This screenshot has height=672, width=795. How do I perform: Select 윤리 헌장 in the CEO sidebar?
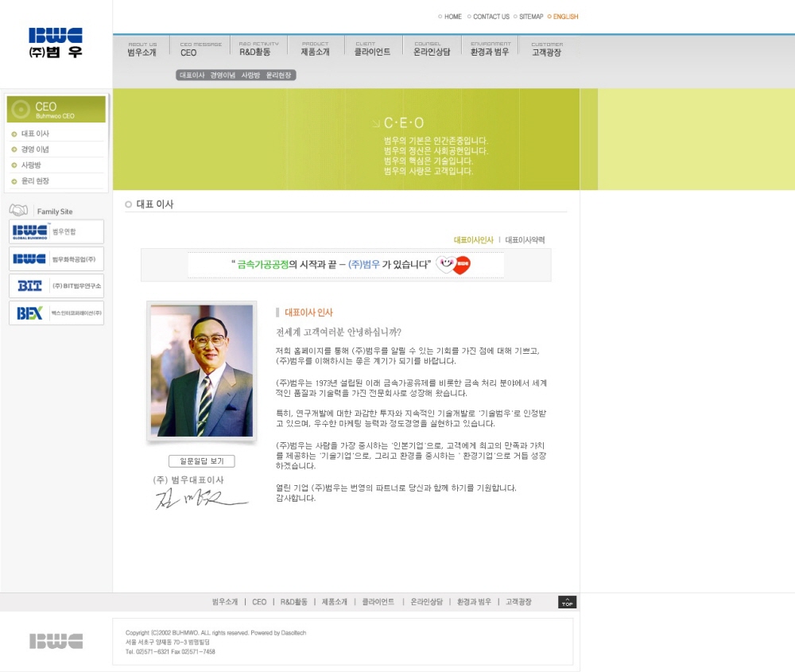pyautogui.click(x=35, y=181)
